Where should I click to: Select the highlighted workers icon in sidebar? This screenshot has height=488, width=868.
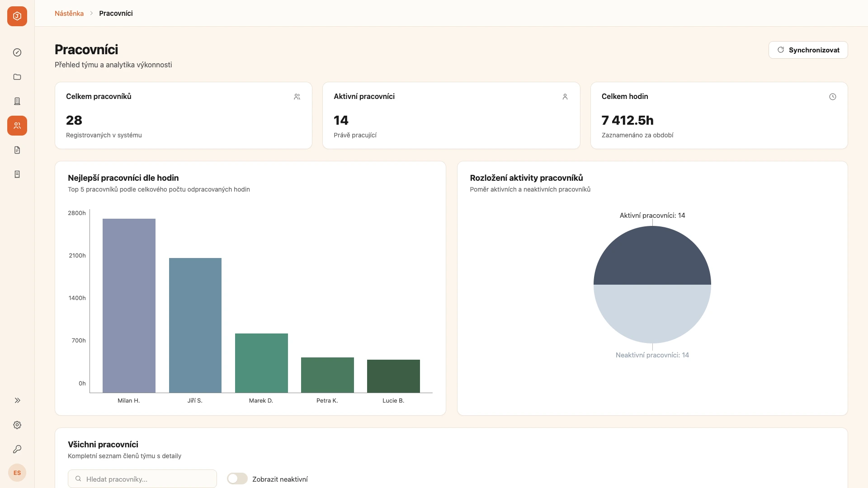pyautogui.click(x=17, y=126)
